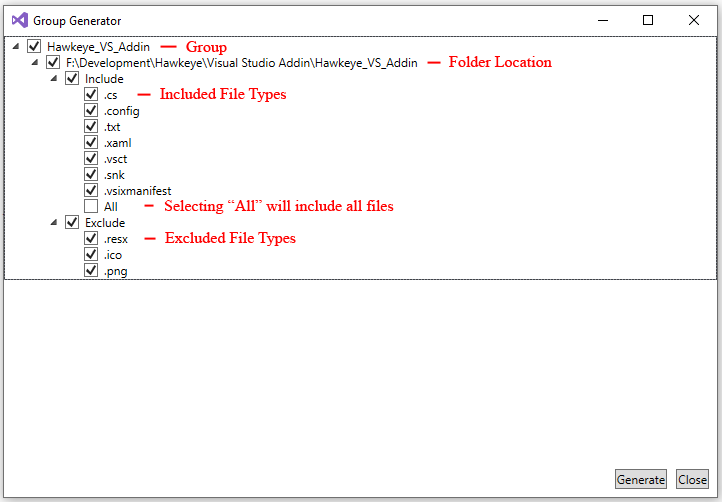Collapse the Hawkeye_VS_Addin group node
Viewport: 722px width, 502px height.
point(15,47)
